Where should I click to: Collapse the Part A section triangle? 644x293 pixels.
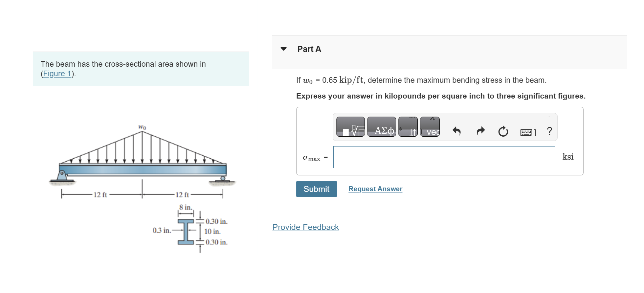tap(283, 49)
